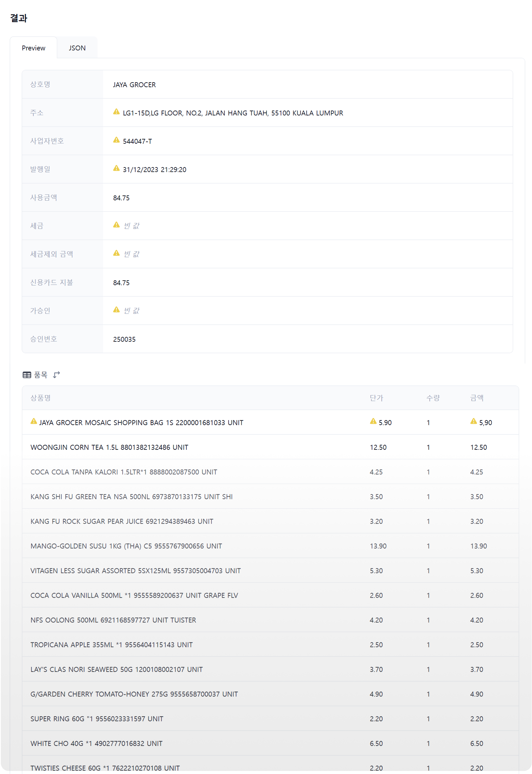Select SUPER RING 60G item name
The width and height of the screenshot is (532, 774).
click(x=97, y=719)
